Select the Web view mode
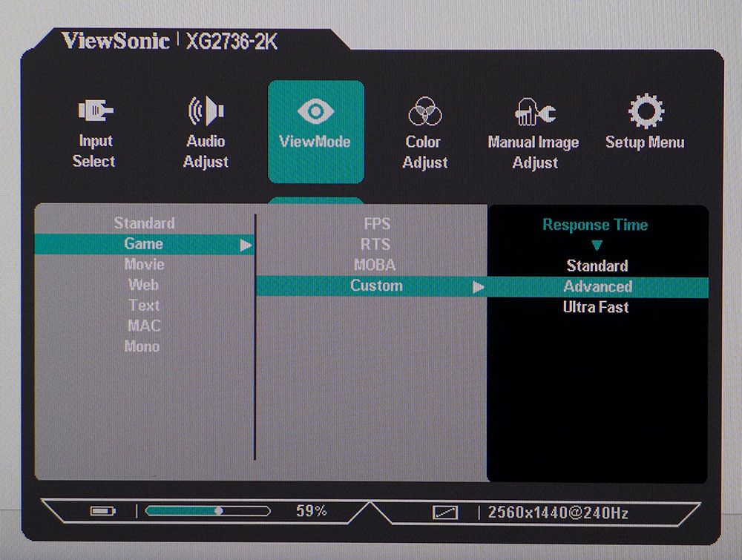 [x=143, y=285]
